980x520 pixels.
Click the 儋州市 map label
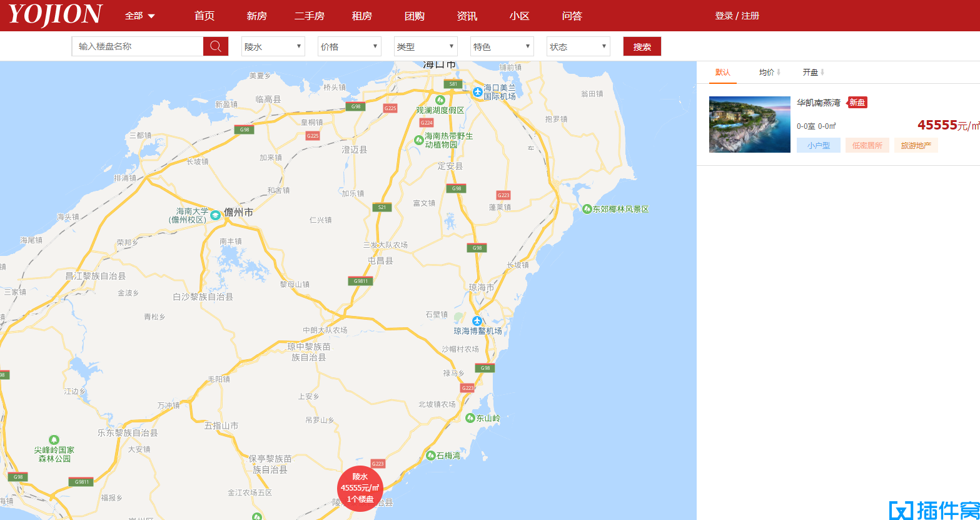239,213
